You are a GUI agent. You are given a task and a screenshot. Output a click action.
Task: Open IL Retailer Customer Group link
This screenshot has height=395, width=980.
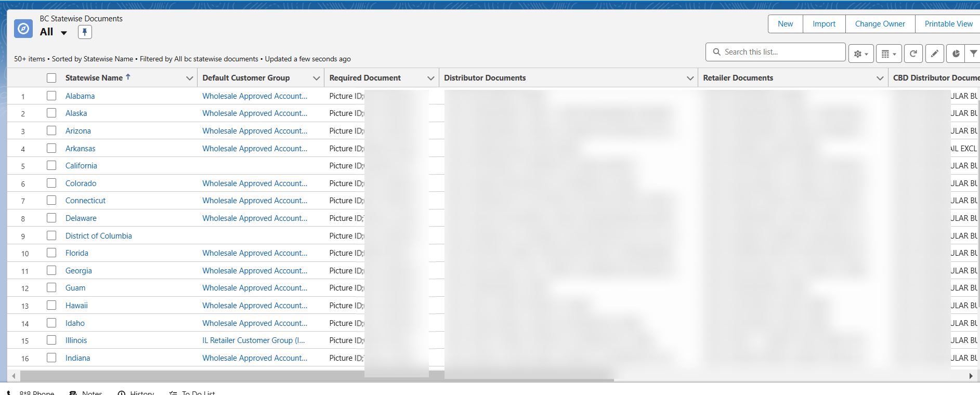pyautogui.click(x=254, y=340)
